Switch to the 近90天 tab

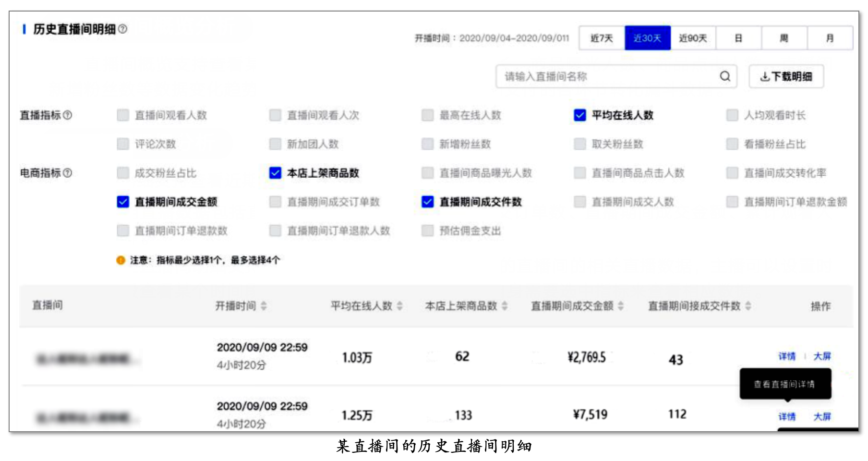[x=693, y=38]
